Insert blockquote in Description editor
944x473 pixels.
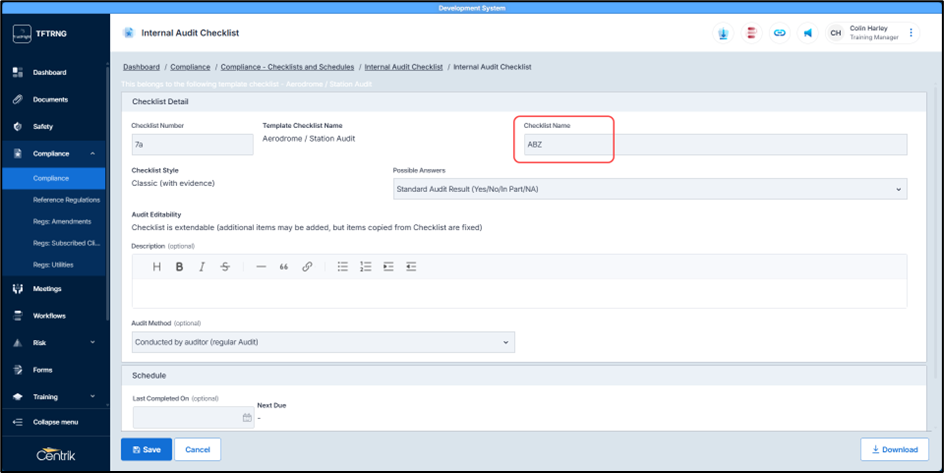(284, 267)
